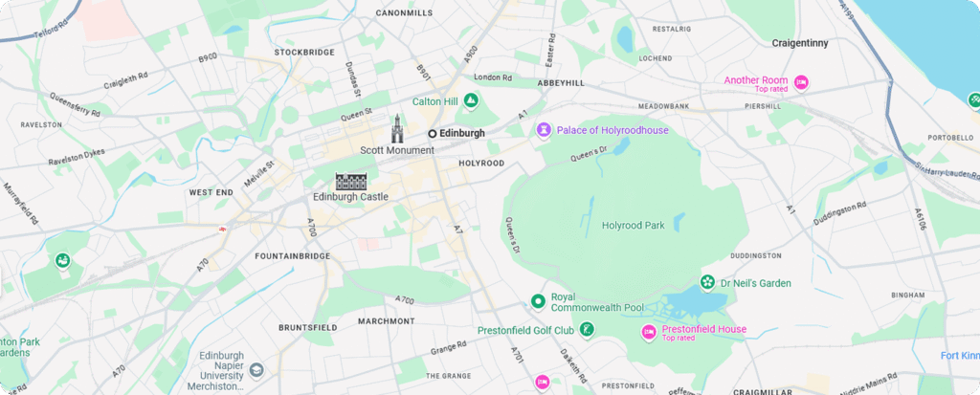980x395 pixels.
Task: Open the Prestonfield Golf Club marker
Action: point(587,329)
